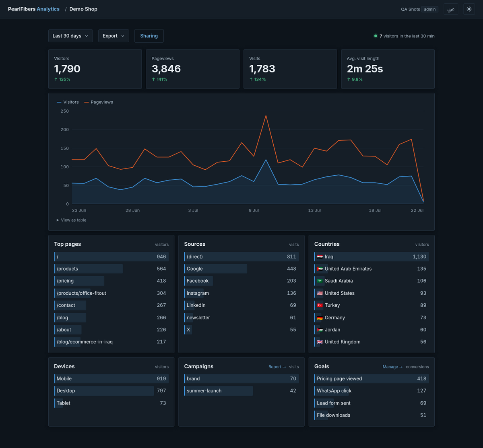
Task: Click the brand campaign row
Action: pyautogui.click(x=241, y=378)
